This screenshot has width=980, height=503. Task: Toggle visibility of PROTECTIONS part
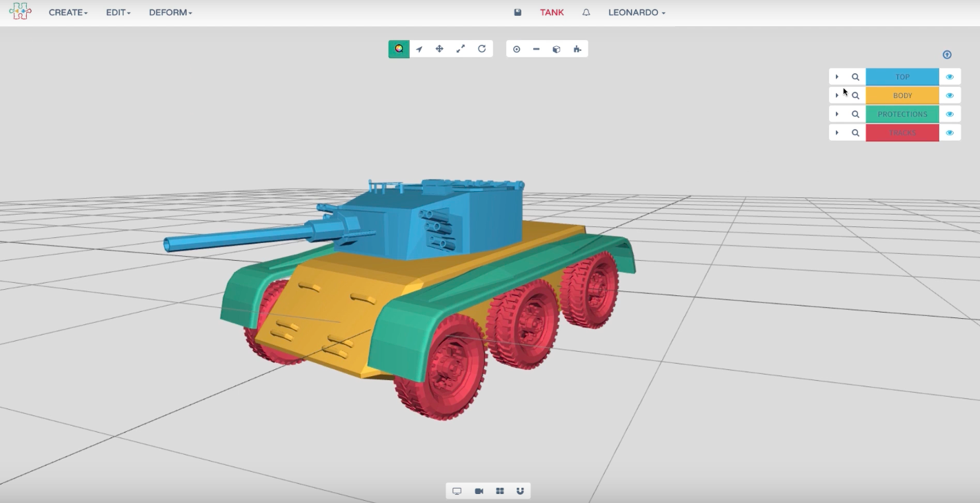click(x=950, y=114)
